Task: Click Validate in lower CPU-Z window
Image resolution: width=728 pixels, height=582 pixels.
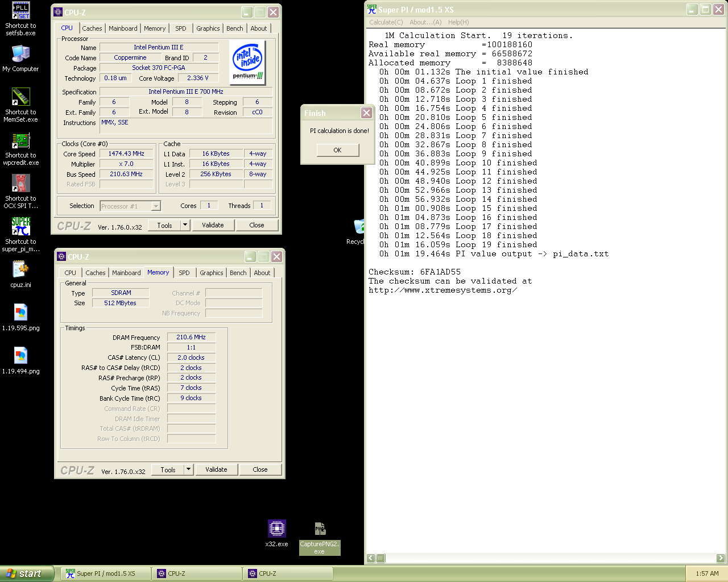Action: [216, 469]
